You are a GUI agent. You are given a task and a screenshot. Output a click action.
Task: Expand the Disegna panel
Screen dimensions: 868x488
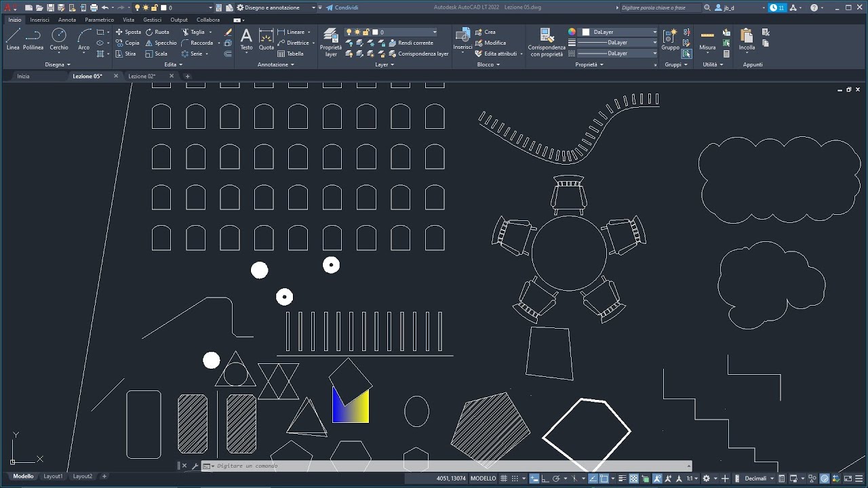click(58, 64)
